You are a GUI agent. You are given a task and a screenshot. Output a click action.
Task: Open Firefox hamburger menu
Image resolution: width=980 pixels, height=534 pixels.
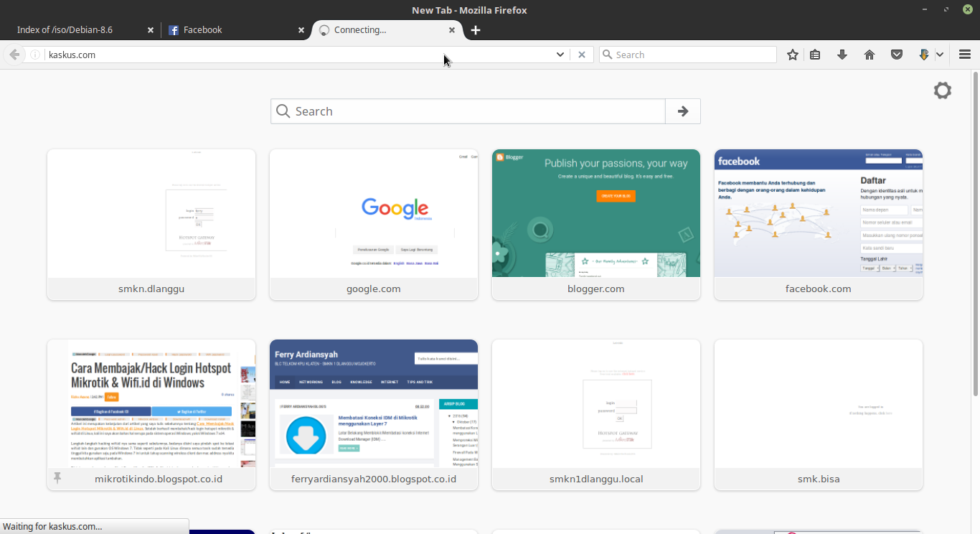point(964,55)
